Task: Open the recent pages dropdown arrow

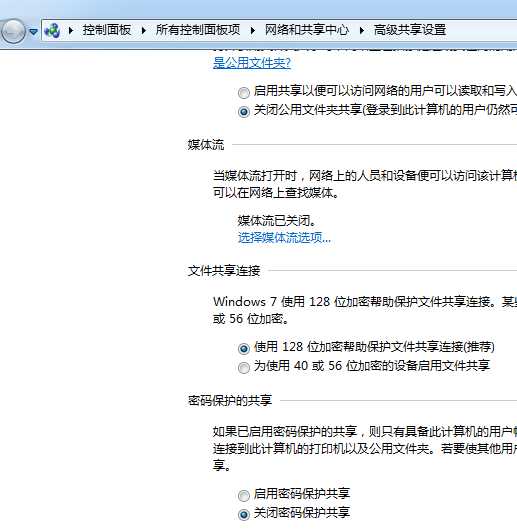Action: (33, 32)
